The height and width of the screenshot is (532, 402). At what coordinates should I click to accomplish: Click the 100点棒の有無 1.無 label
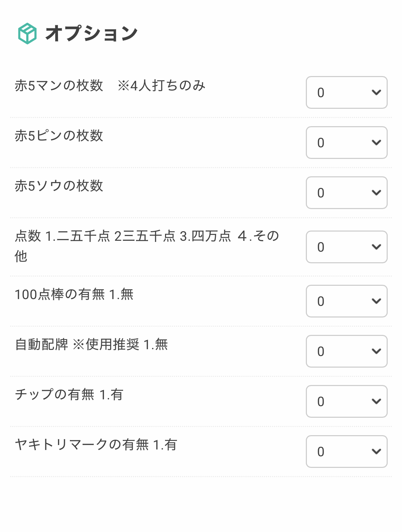[x=74, y=294]
